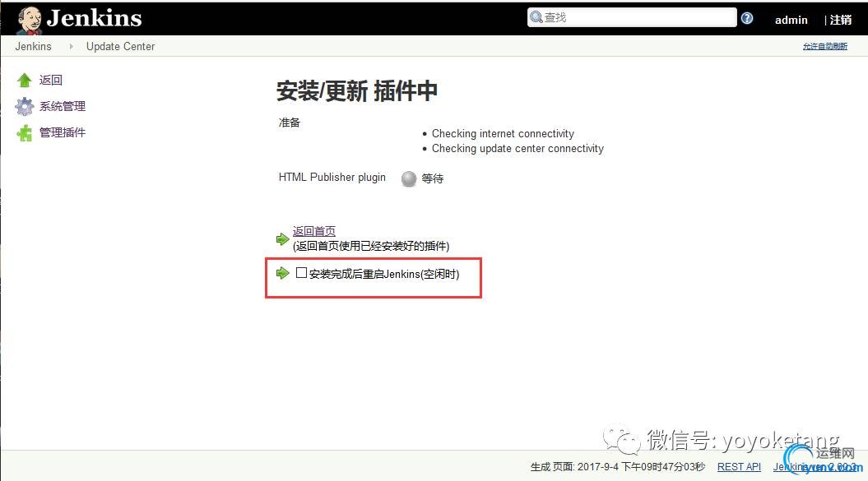Click the puzzle piece 管理插件 icon

point(25,133)
